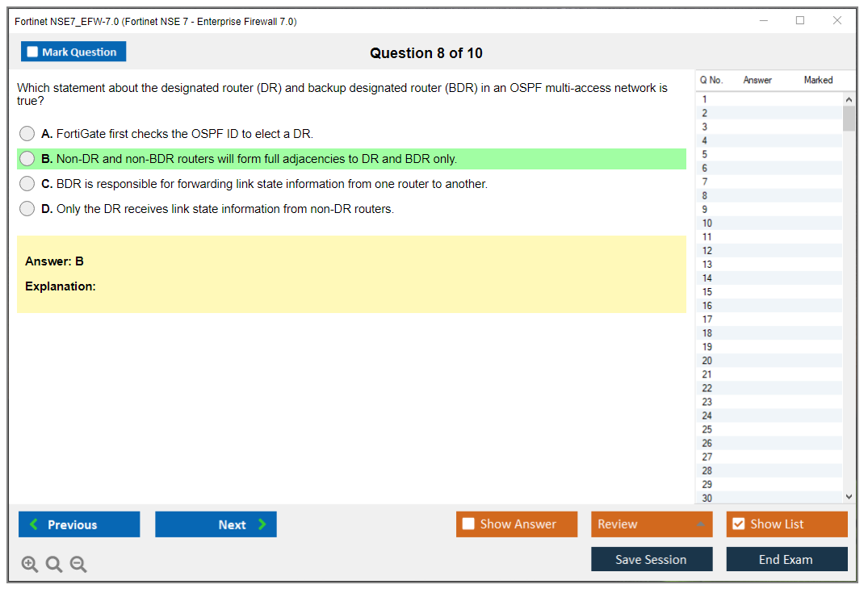This screenshot has height=593, width=868.
Task: Click Save Session button
Action: pyautogui.click(x=652, y=559)
